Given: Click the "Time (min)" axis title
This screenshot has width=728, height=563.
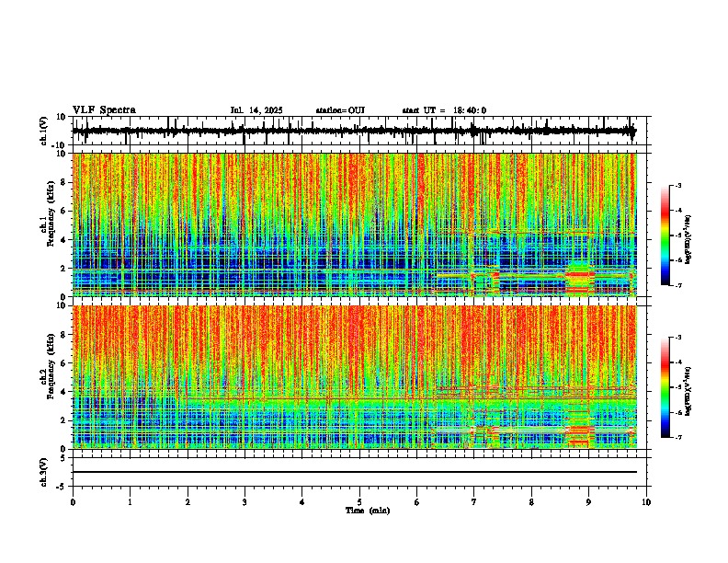Looking at the screenshot, I should pos(368,511).
